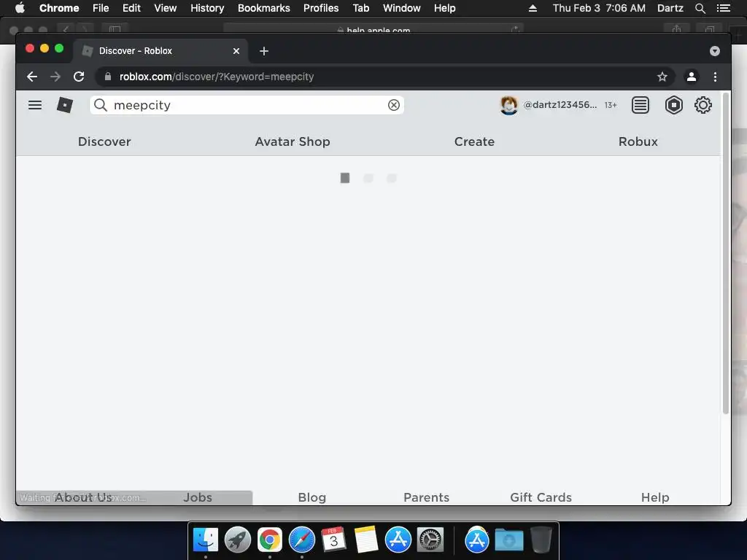Open the Create section
This screenshot has width=747, height=560.
coord(474,141)
